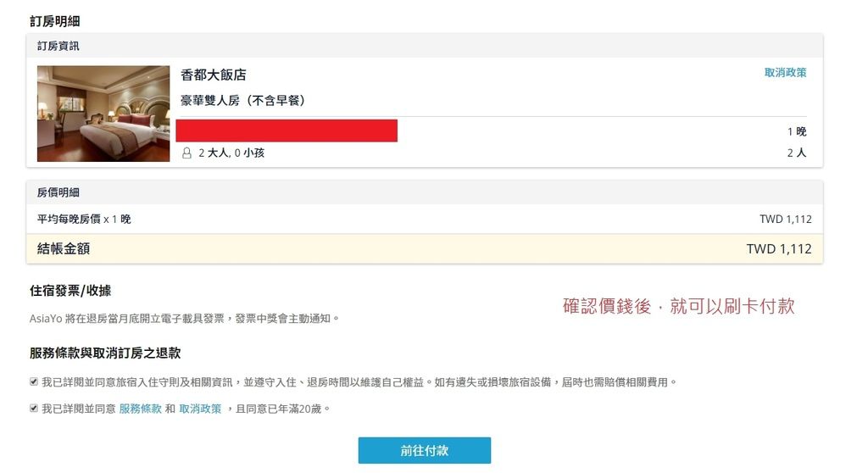This screenshot has width=868, height=473.
Task: Click the guest person icon beside 2 大人
Action: tap(187, 153)
